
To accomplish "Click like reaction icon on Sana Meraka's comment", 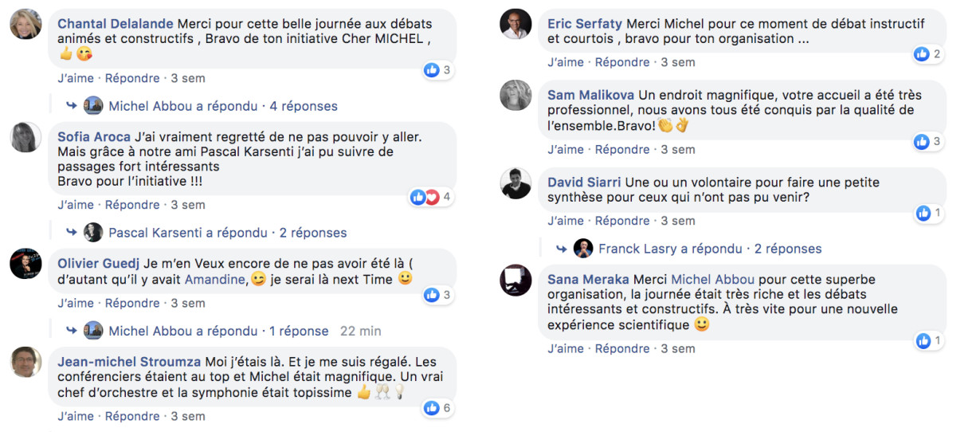I will pos(923,341).
